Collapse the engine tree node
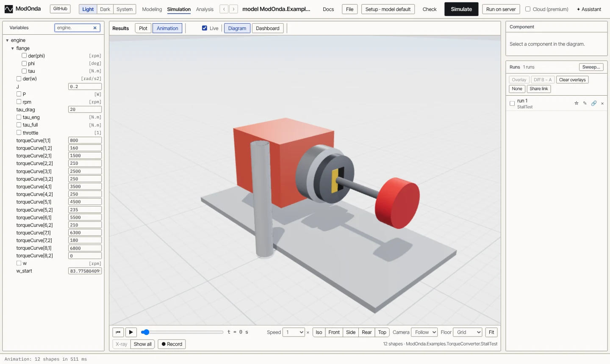The image size is (610, 364). click(x=7, y=40)
